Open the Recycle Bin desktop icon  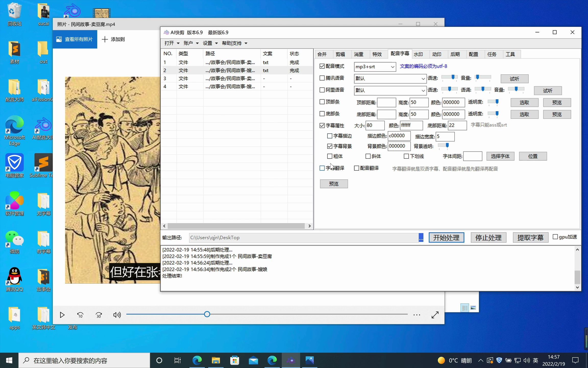coord(14,14)
